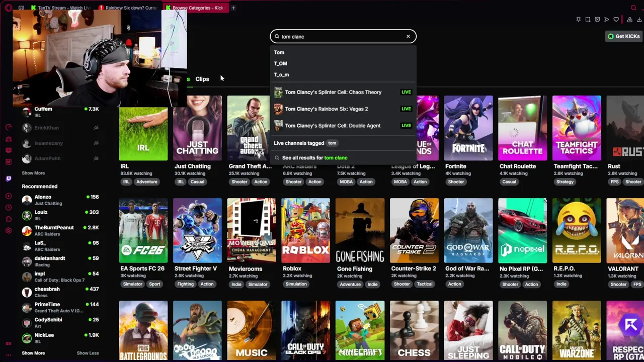The height and width of the screenshot is (362, 644).
Task: Click the Fighting tag under Street Fighter V
Action: click(x=185, y=285)
